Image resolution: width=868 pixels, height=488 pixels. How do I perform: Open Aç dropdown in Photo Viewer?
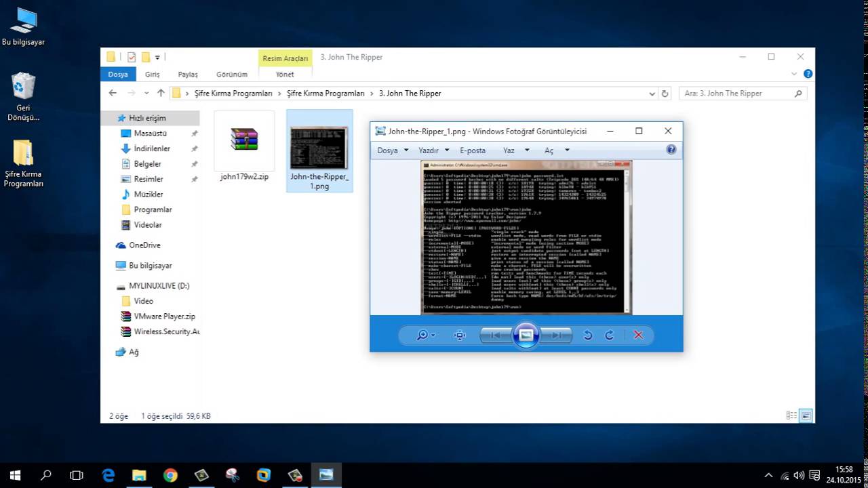557,150
